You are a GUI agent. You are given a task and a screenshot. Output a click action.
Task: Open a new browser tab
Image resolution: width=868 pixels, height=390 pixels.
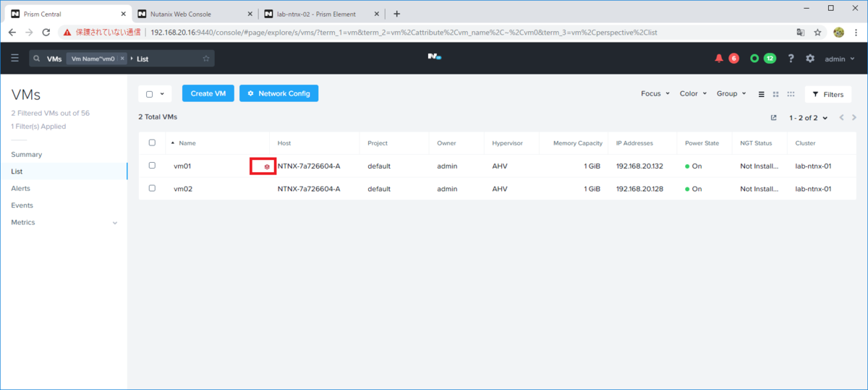[x=396, y=14]
